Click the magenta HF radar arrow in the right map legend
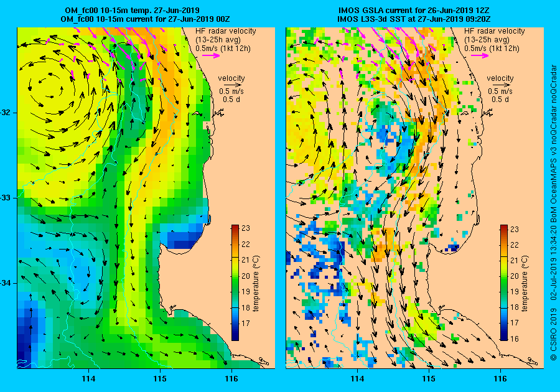The width and height of the screenshot is (560, 392). [480, 55]
